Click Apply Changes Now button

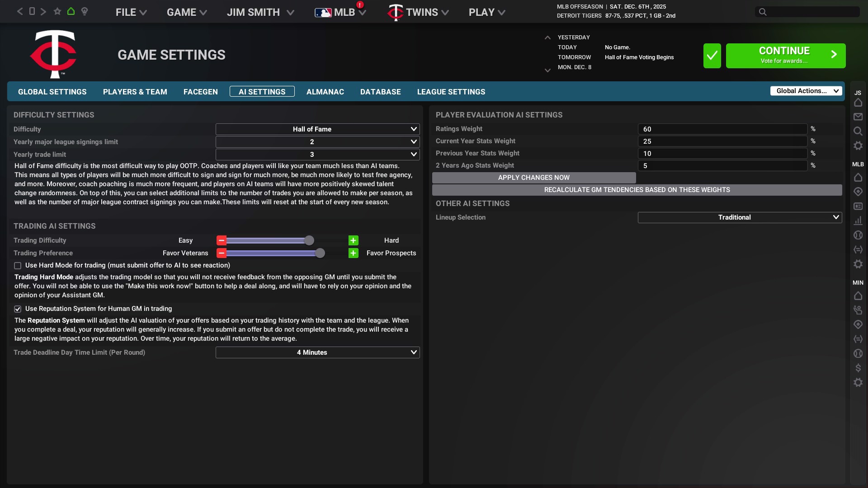[x=533, y=178]
